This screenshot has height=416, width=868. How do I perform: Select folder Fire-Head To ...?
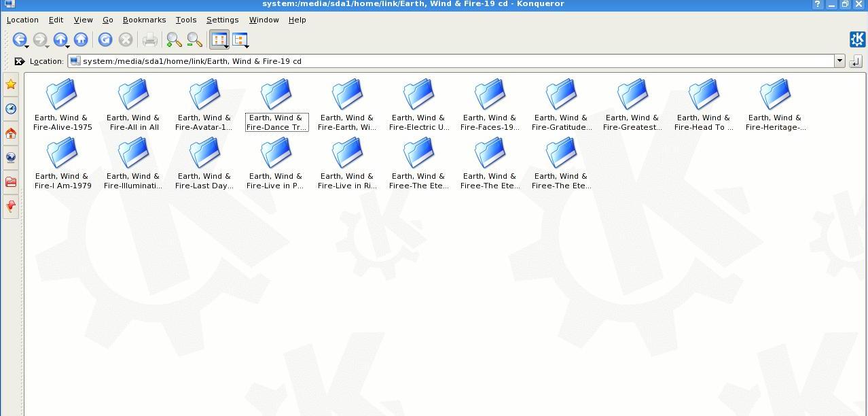[x=704, y=104]
